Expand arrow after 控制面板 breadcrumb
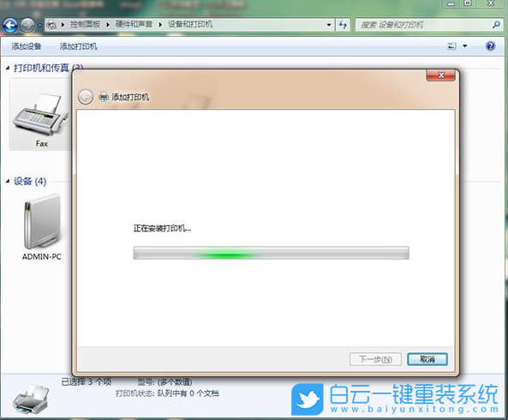Screen dimensions: 508x420 tap(108, 25)
